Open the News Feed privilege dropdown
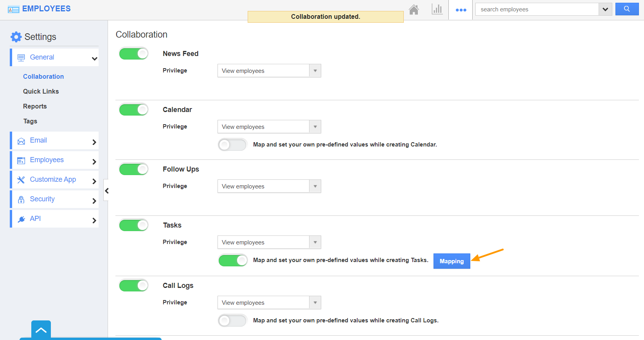This screenshot has width=644, height=340. click(x=269, y=71)
